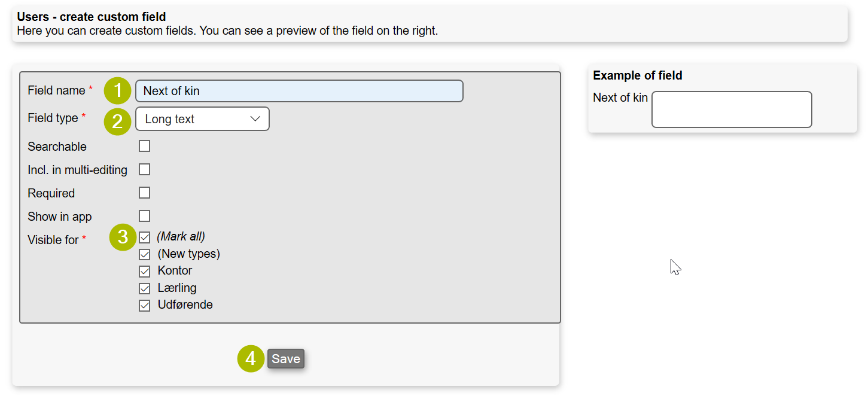Click the Users - create custom field title
The image size is (868, 396).
(x=92, y=17)
